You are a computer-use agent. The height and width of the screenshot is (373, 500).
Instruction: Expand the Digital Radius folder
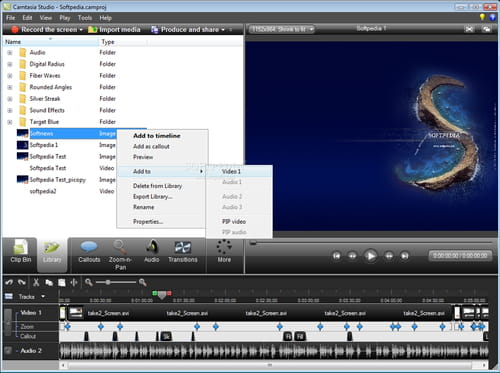10,64
